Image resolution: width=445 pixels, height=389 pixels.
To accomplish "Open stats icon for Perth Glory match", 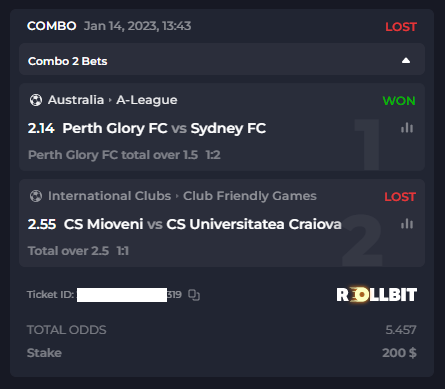I will (x=407, y=128).
